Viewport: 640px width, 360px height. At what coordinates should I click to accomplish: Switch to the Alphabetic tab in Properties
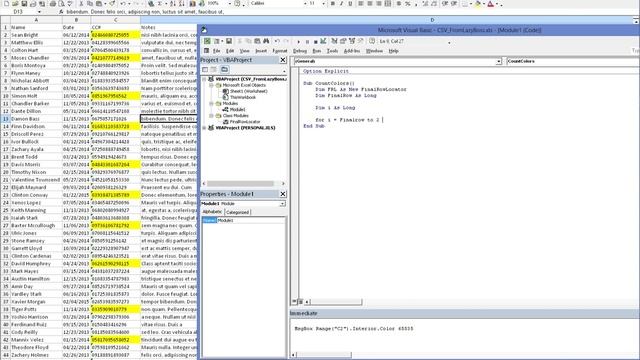[212, 212]
